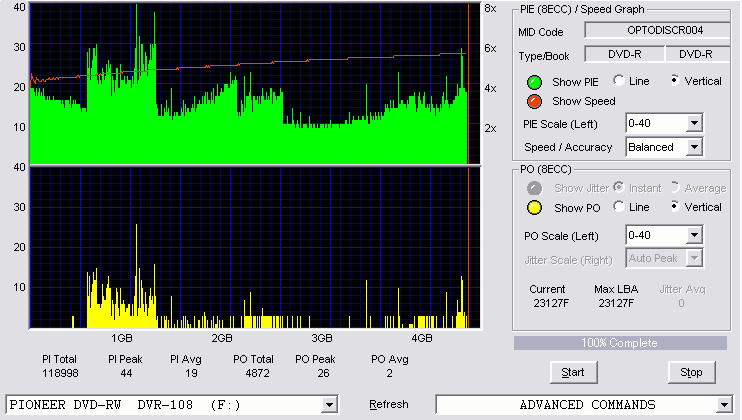Click the PI Peak value 44

coord(126,373)
